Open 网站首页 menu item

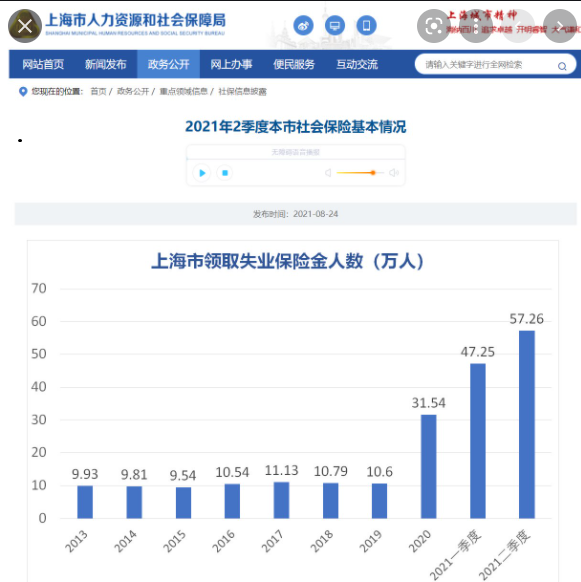click(x=43, y=64)
